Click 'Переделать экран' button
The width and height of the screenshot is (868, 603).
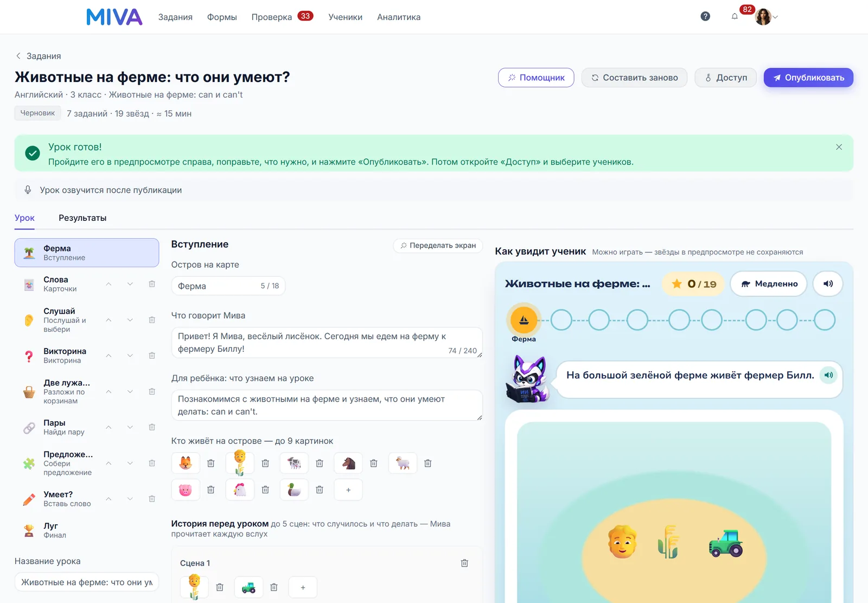[438, 245]
